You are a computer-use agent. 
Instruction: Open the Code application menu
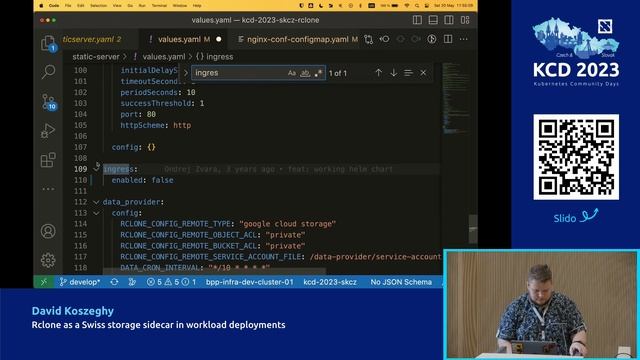54,6
